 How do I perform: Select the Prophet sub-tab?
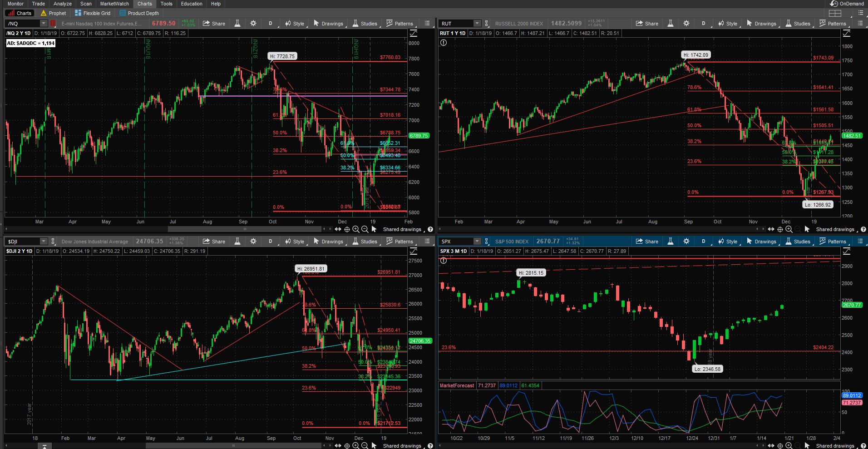(x=53, y=13)
